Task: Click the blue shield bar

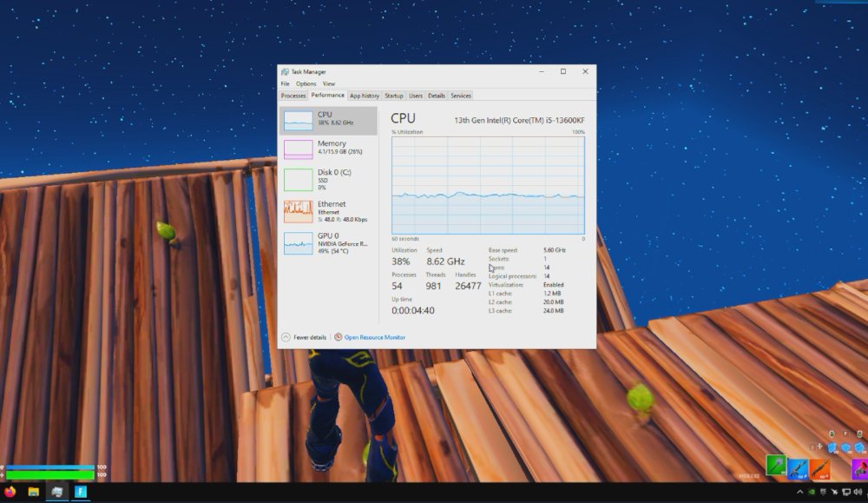Action: (49, 467)
